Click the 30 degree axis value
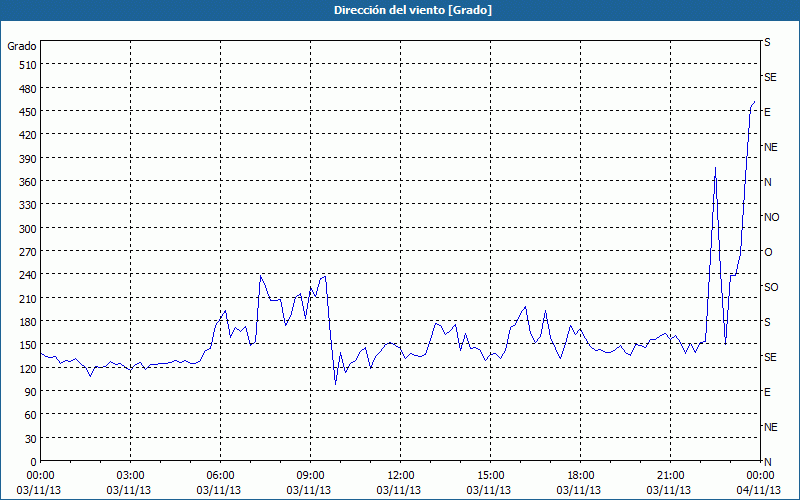The width and height of the screenshot is (800, 500). point(31,439)
